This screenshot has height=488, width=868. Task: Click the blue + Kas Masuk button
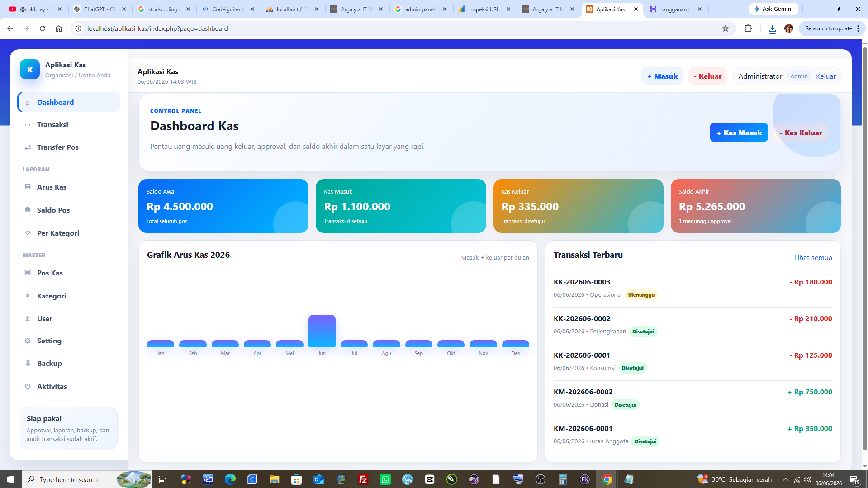[739, 133]
